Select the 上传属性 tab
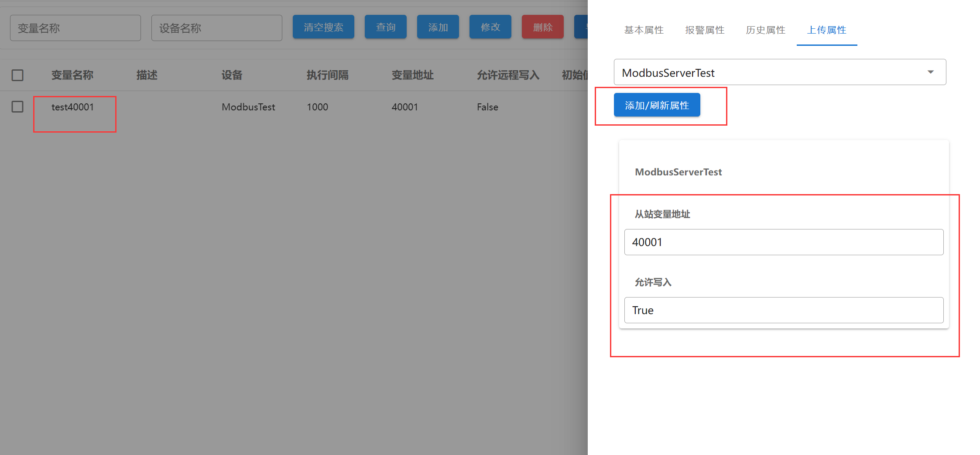 click(826, 30)
